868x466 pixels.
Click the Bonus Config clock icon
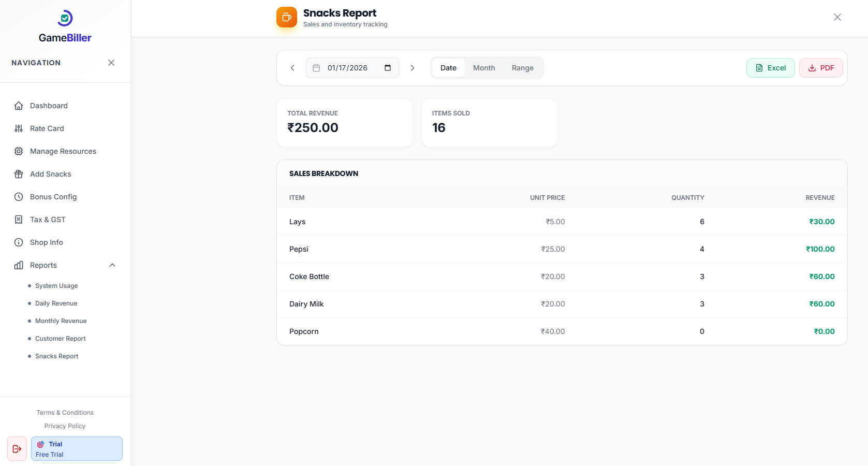coord(19,197)
